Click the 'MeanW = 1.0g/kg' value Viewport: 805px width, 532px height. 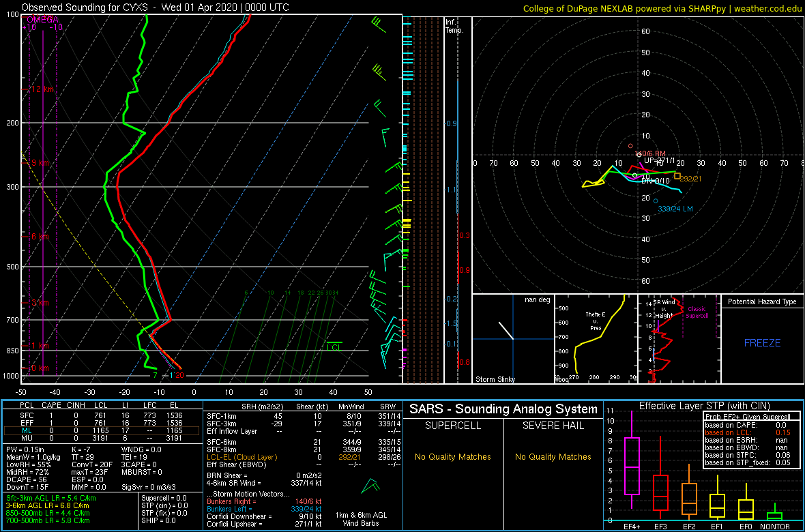[x=33, y=458]
